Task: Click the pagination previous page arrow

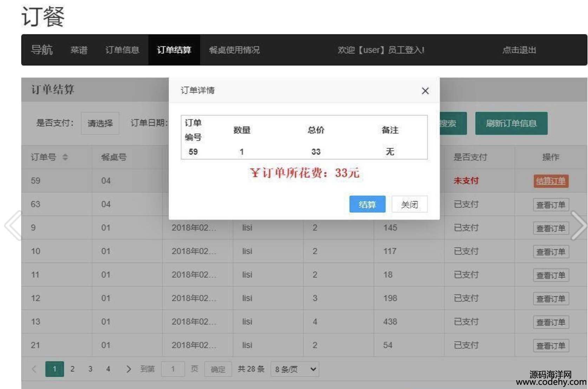Action: (x=34, y=369)
